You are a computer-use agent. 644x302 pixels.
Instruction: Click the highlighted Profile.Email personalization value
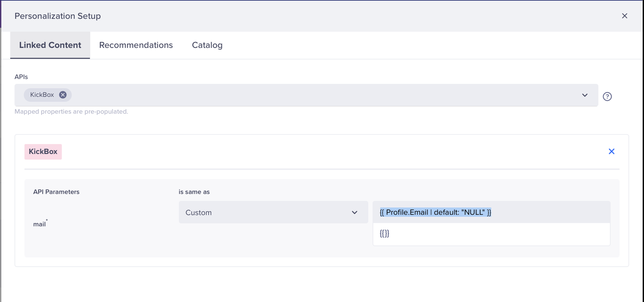coord(435,212)
